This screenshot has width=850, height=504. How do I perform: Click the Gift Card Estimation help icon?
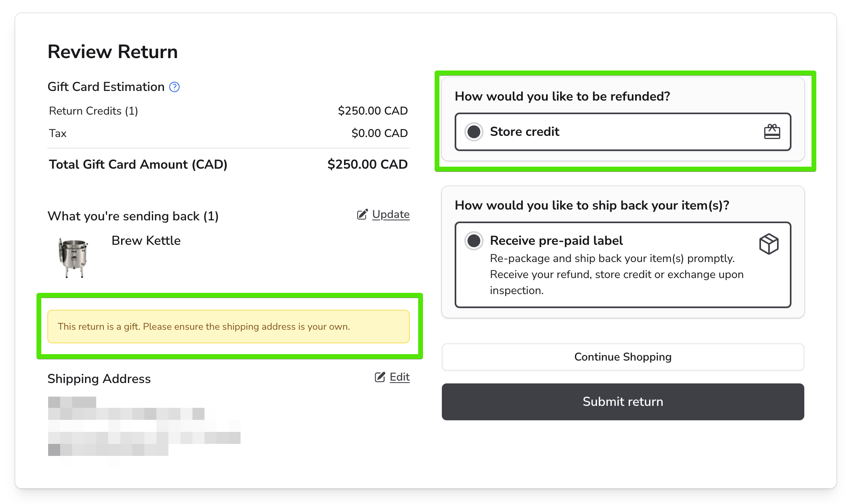(174, 87)
